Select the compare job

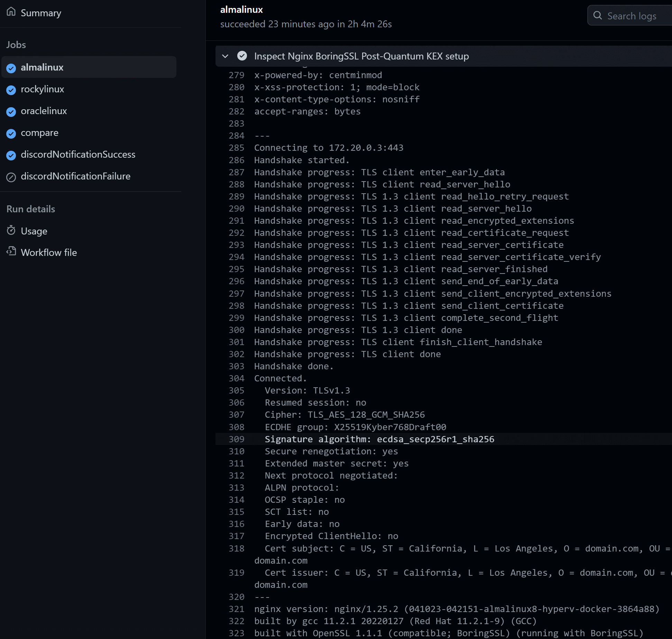pos(39,133)
